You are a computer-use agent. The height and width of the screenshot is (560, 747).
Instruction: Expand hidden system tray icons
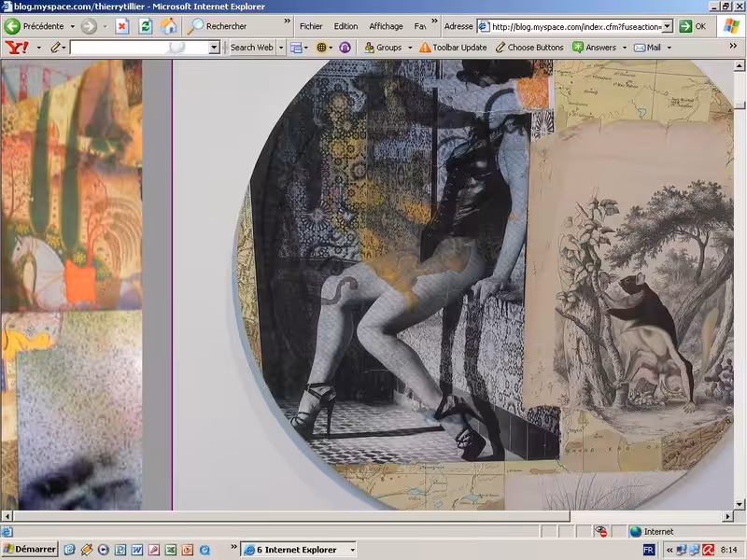point(669,550)
